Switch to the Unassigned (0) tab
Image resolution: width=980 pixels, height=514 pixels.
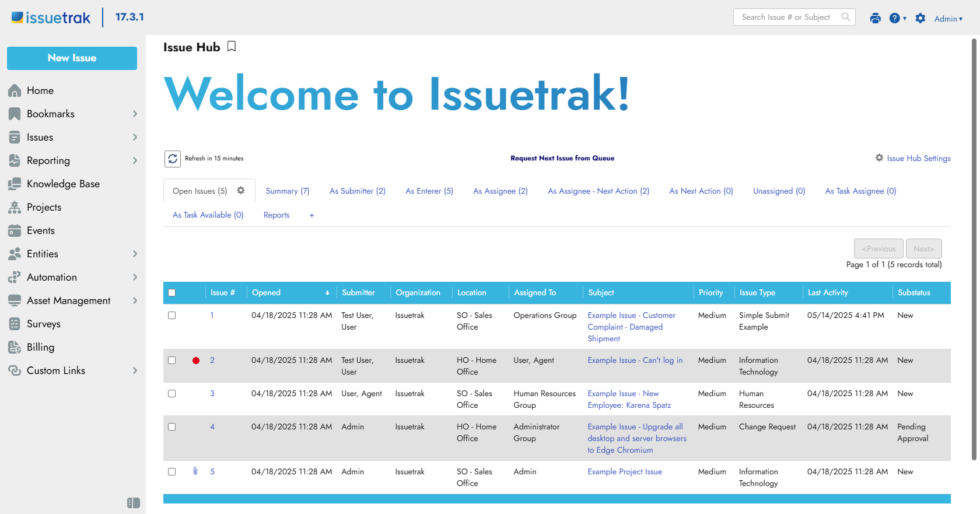point(779,191)
